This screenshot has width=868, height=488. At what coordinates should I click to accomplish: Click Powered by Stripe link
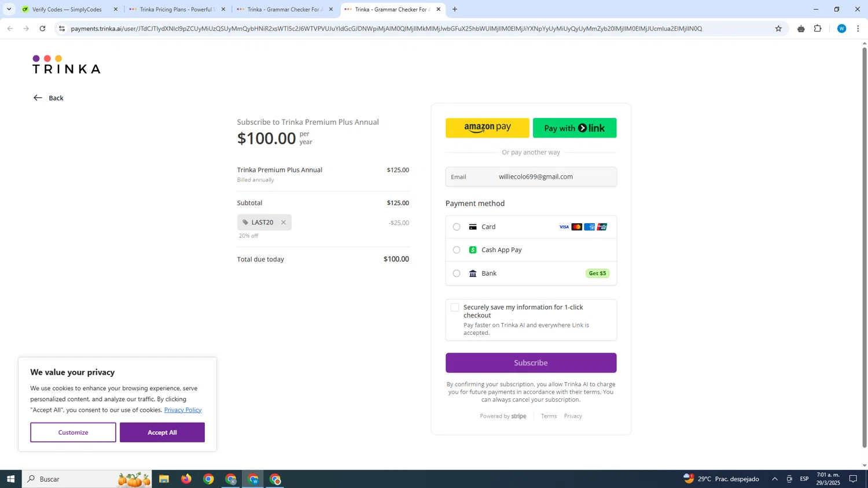tap(503, 416)
